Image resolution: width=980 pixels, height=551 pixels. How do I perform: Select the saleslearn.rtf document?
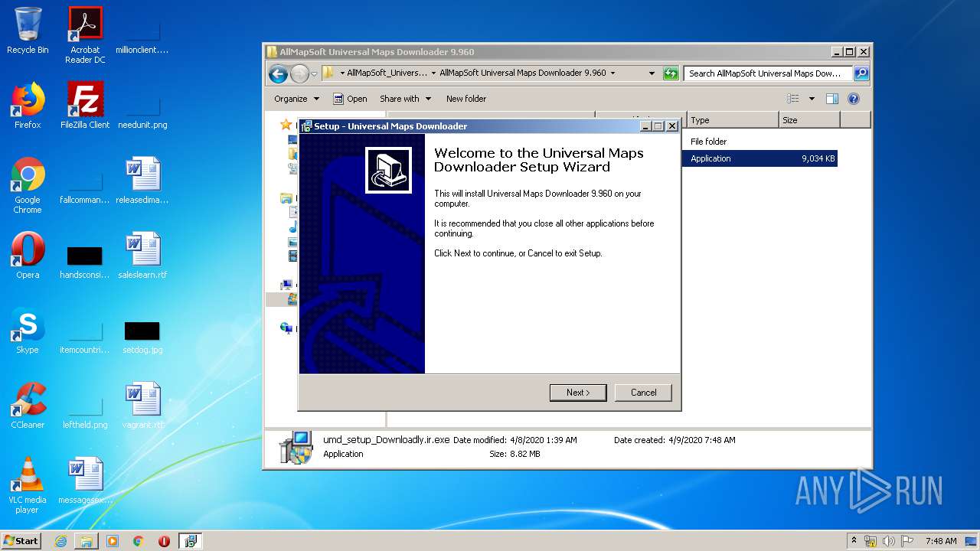pos(142,256)
